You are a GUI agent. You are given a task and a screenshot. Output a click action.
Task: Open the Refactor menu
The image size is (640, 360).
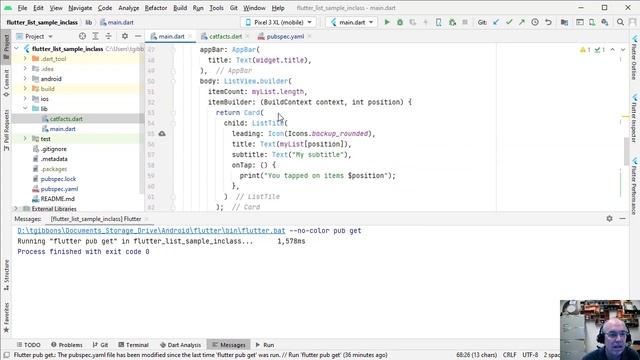[156, 8]
